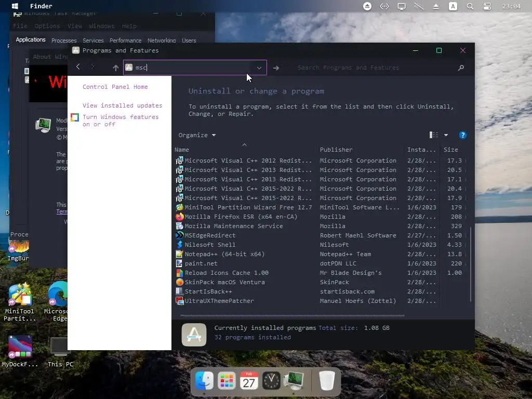Click the vertical scrollbar of the program list
This screenshot has height=399, width=532.
click(x=471, y=264)
